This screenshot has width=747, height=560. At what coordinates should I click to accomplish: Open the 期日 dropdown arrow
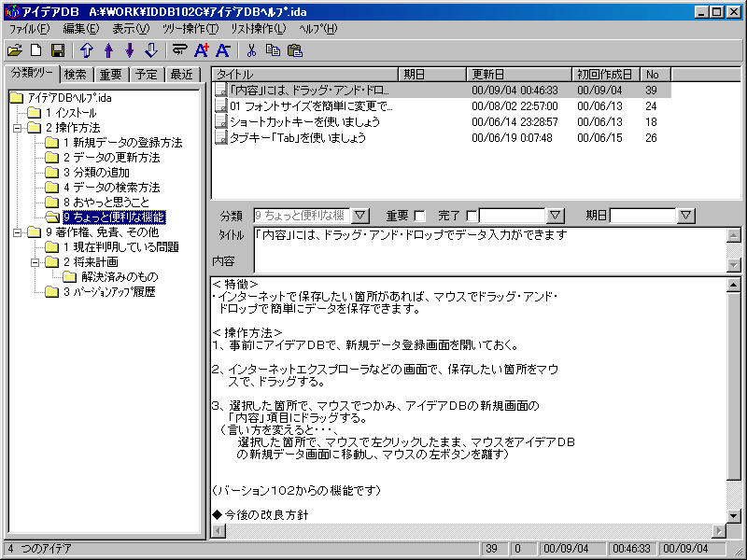tap(686, 216)
